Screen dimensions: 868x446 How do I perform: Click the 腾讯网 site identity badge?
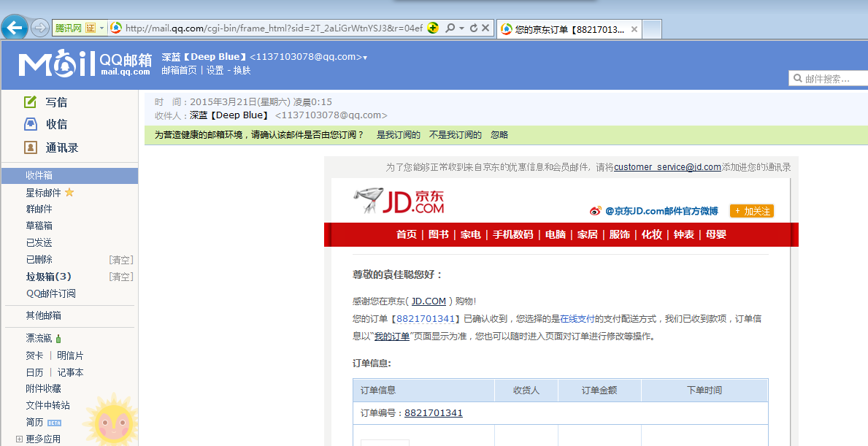[74, 28]
